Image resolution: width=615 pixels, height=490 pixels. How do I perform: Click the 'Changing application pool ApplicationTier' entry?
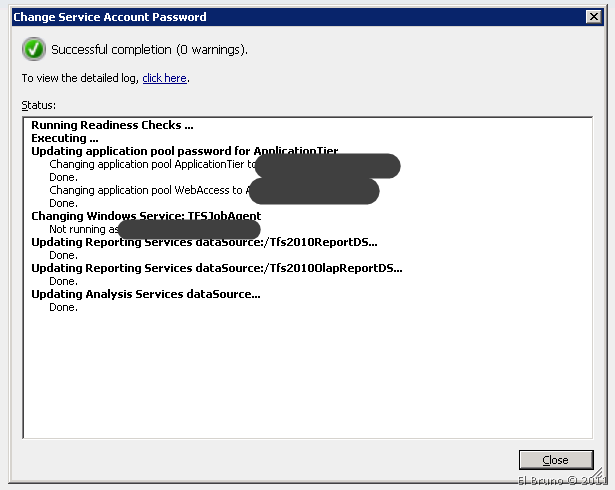(x=150, y=164)
